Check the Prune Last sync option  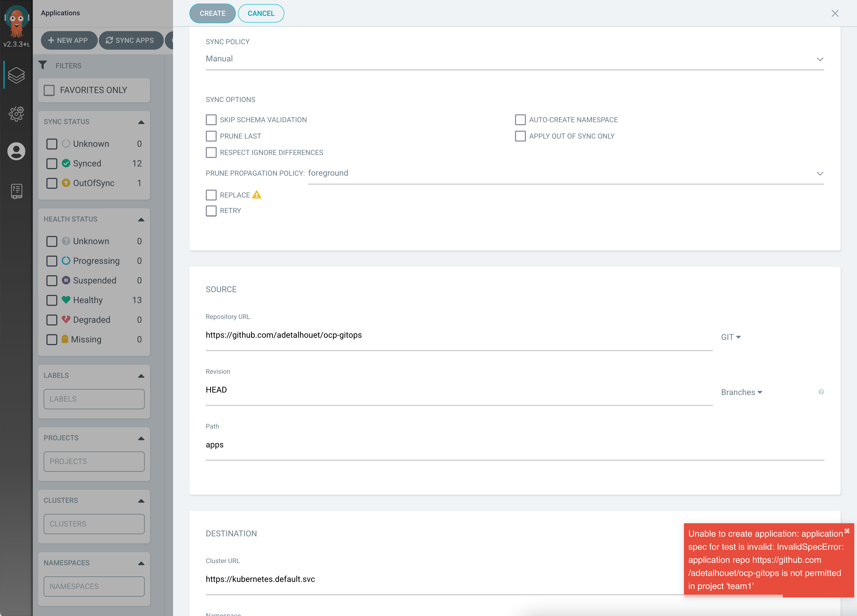[x=211, y=136]
